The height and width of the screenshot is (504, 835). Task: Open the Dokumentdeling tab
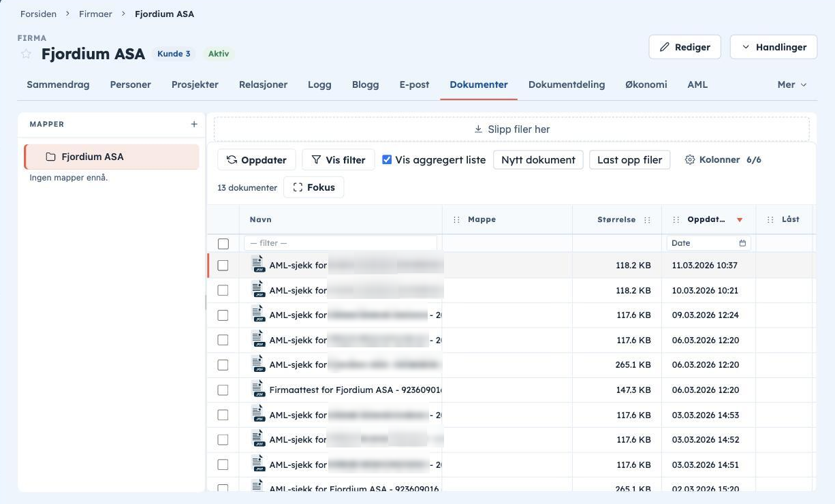click(567, 84)
